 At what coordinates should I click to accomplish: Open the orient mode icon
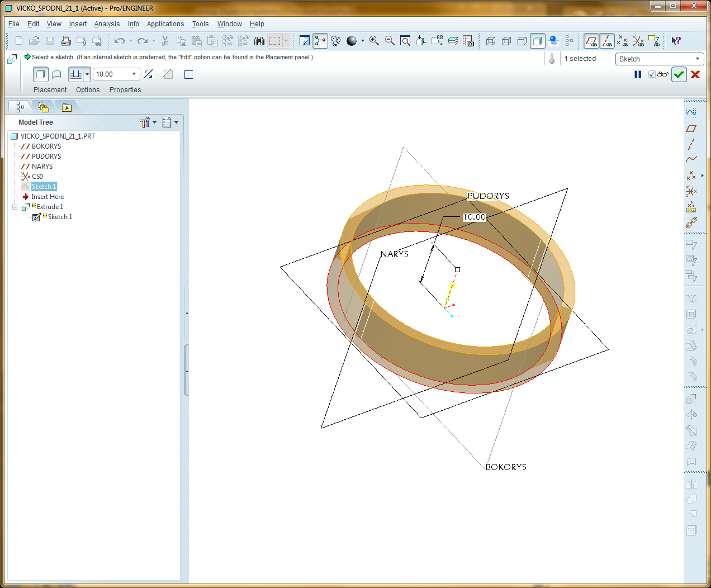coord(336,41)
